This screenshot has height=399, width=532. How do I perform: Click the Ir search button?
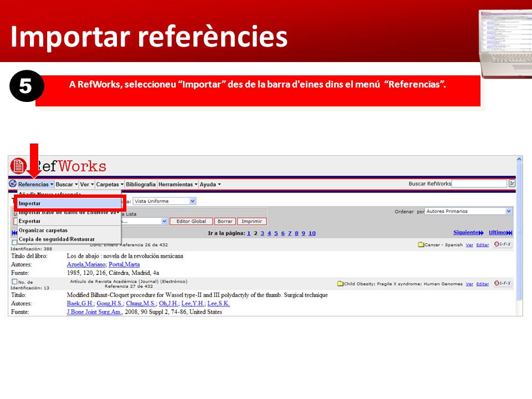pyautogui.click(x=511, y=183)
